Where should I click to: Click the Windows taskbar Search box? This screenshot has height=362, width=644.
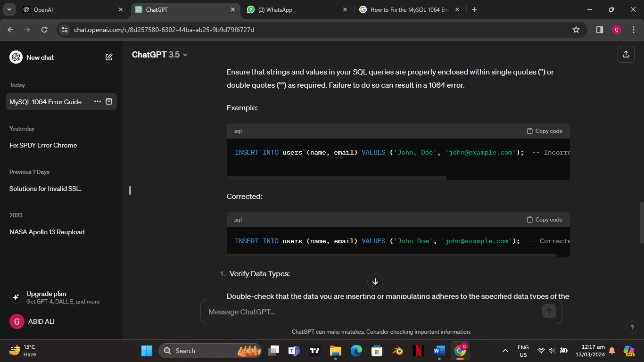[210, 351]
